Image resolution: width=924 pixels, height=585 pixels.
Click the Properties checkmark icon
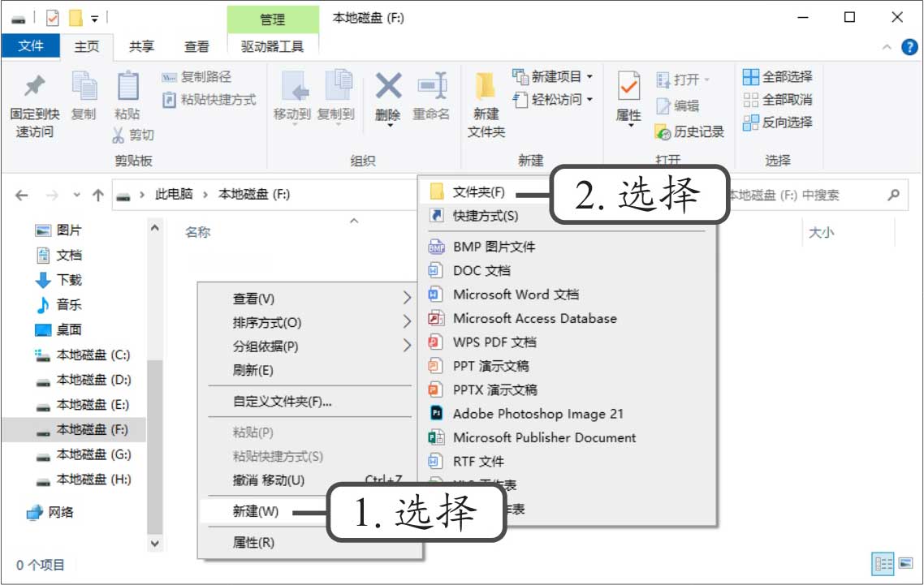[x=628, y=86]
